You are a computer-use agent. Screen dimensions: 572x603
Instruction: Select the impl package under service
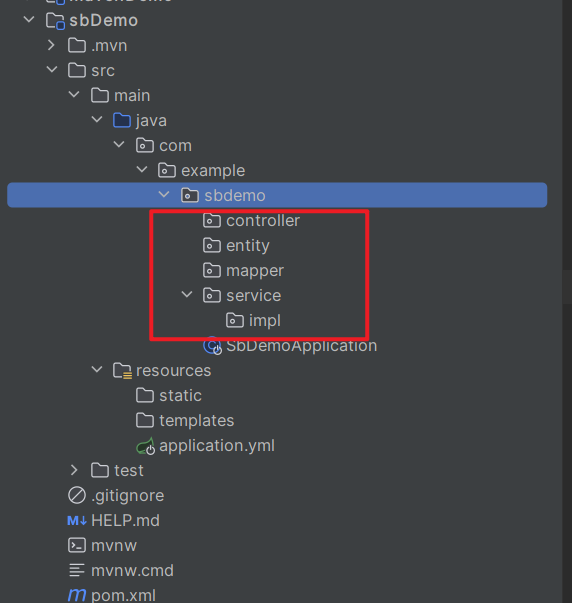click(x=253, y=321)
